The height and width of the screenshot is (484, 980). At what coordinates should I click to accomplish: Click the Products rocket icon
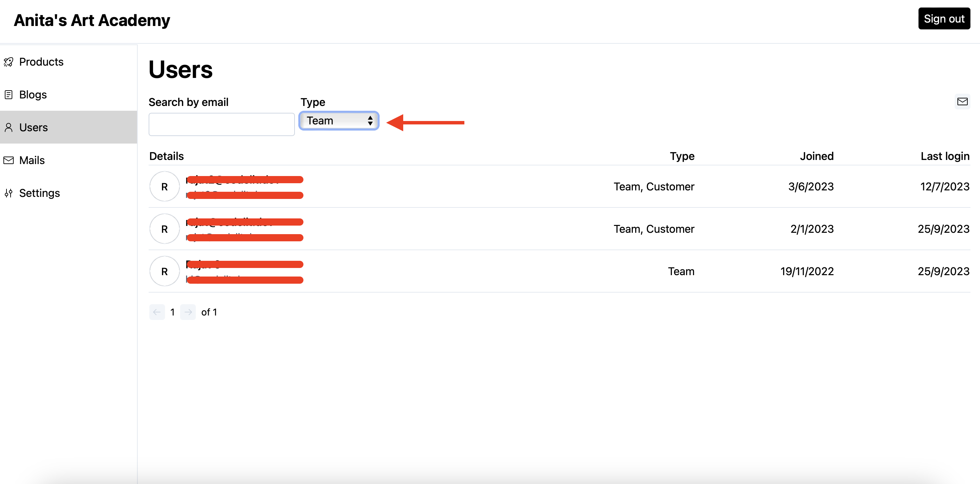click(8, 62)
